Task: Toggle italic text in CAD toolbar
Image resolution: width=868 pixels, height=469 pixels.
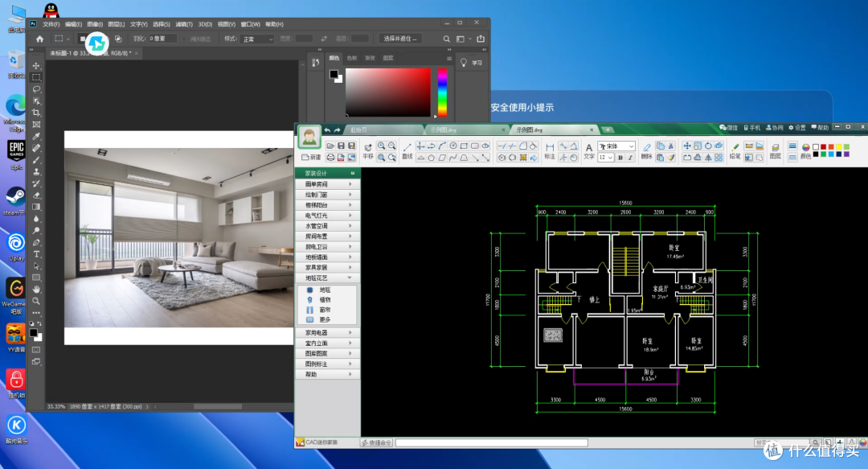Action: 630,158
